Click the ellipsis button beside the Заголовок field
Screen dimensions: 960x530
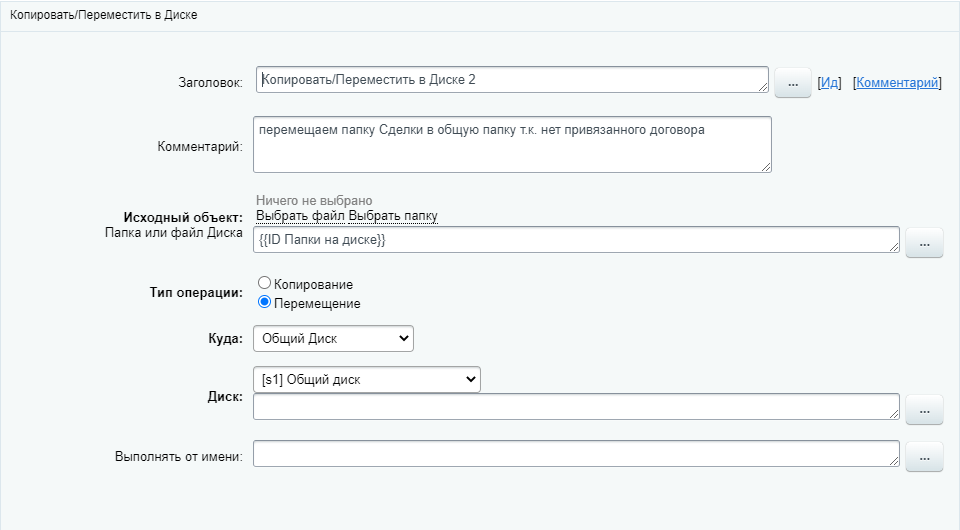[792, 84]
